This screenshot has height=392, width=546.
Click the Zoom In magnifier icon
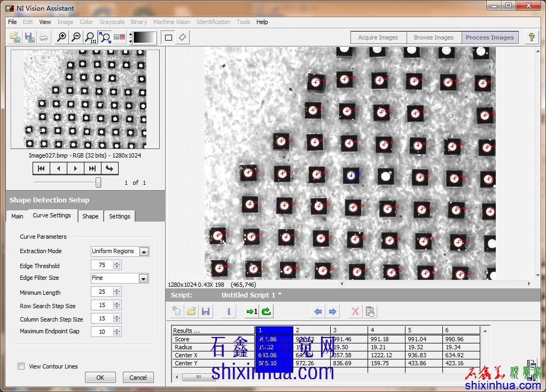pyautogui.click(x=62, y=37)
